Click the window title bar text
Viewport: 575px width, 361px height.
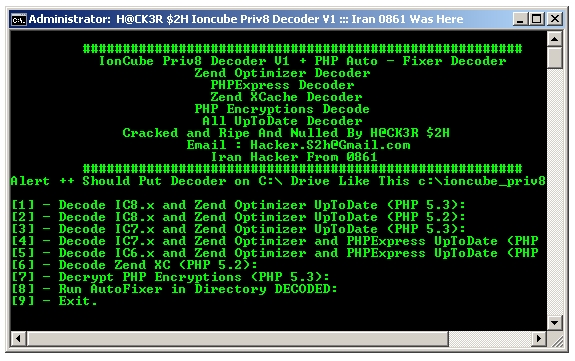tap(246, 19)
